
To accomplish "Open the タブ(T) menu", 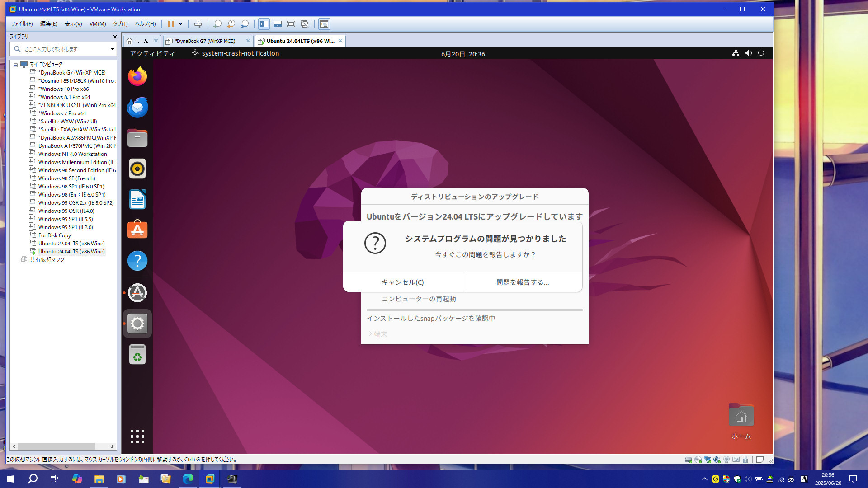I will [120, 24].
